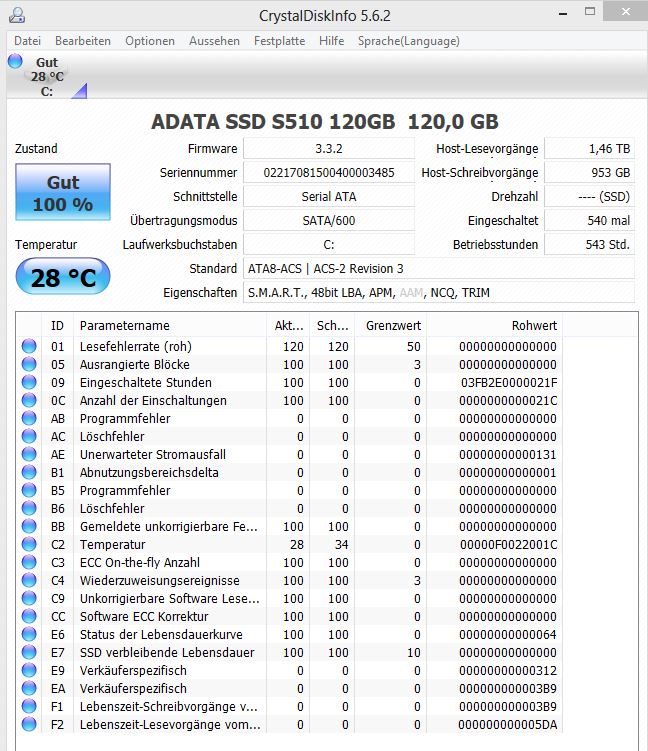Click the Eigenschaften S.M.A.R.T. features field
648x751 pixels.
point(439,293)
